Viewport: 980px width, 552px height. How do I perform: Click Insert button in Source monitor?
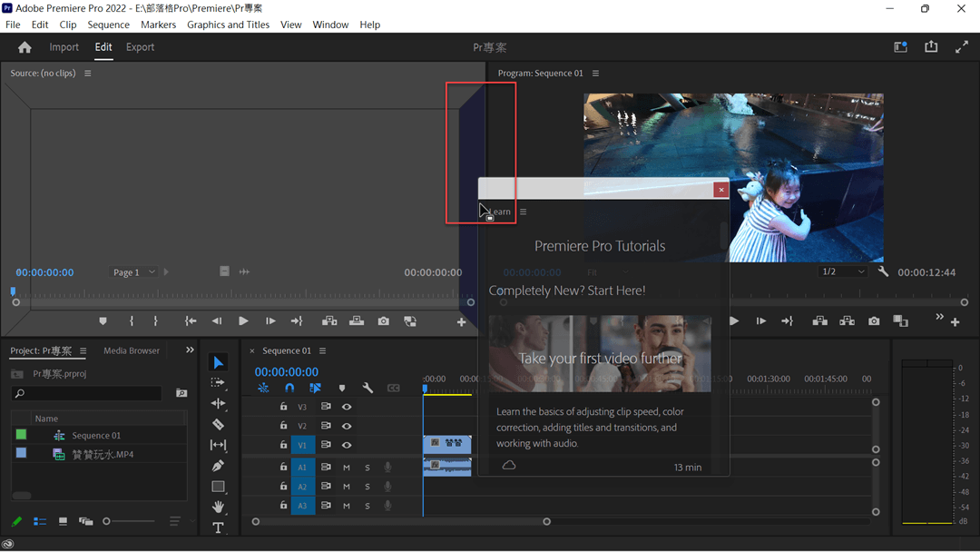(329, 321)
